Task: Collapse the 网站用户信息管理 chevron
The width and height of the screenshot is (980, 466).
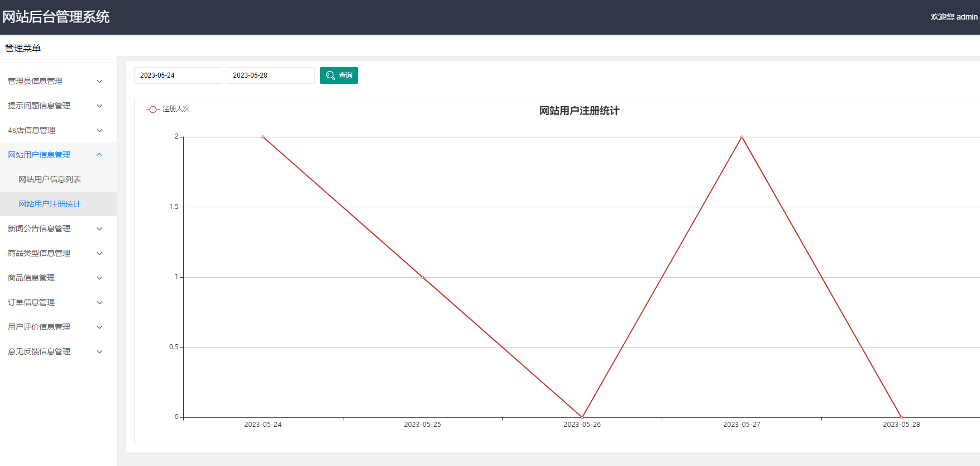Action: tap(99, 155)
